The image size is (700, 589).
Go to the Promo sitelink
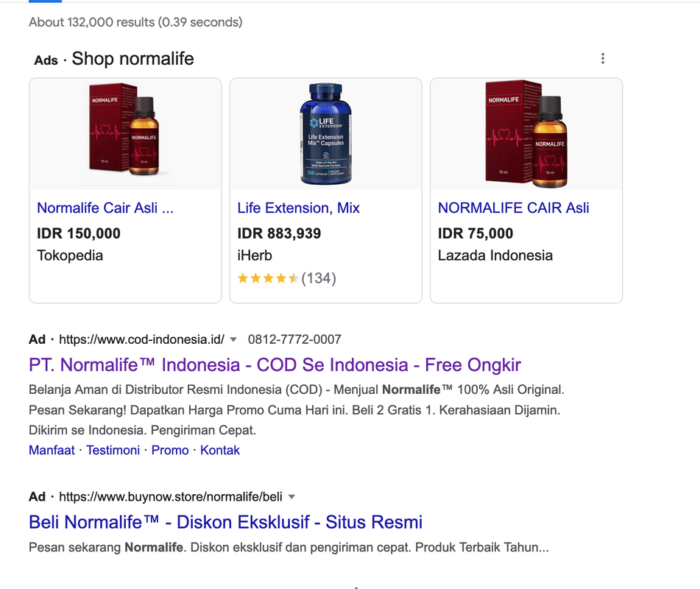170,450
